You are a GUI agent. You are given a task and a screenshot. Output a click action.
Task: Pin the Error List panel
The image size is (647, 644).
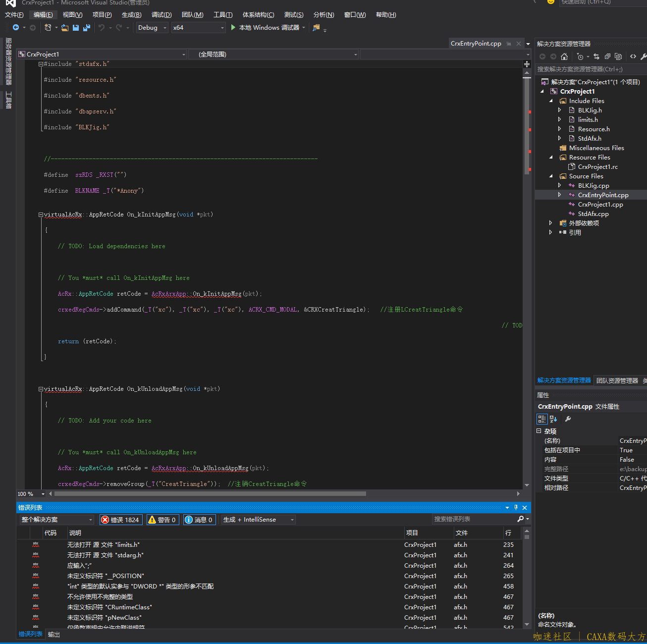(516, 507)
